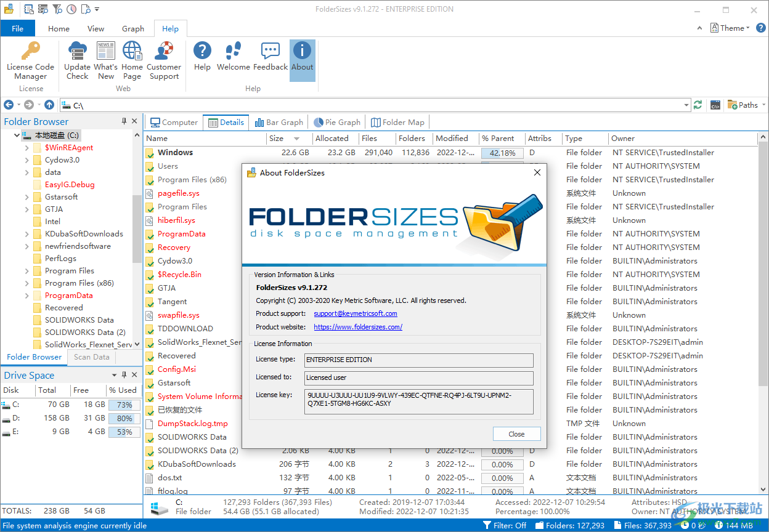
Task: Sort by the Size column header
Action: coord(288,139)
